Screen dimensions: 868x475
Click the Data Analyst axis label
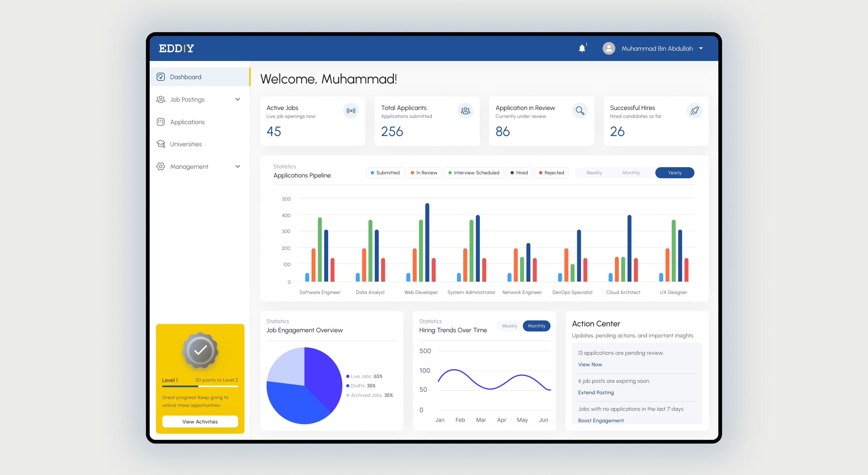point(370,292)
